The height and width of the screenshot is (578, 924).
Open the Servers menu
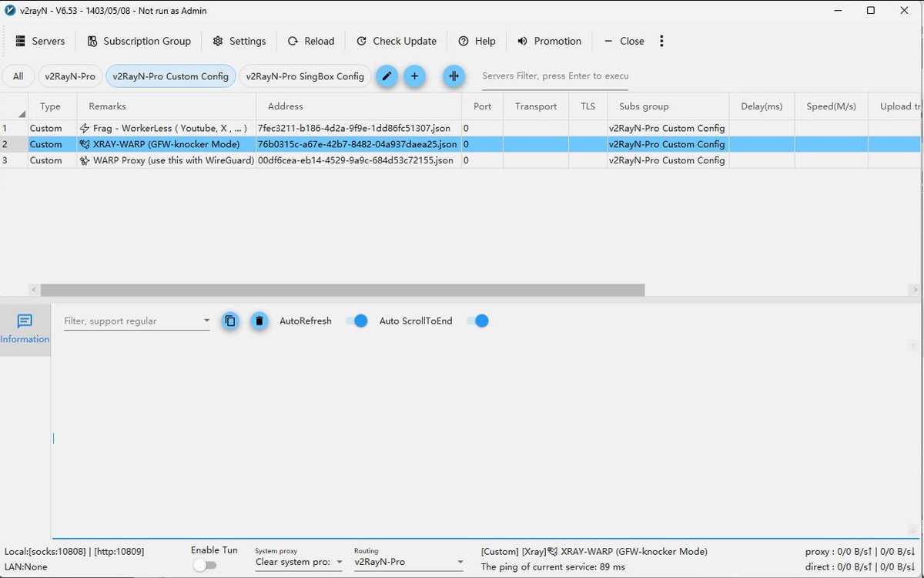(x=40, y=41)
